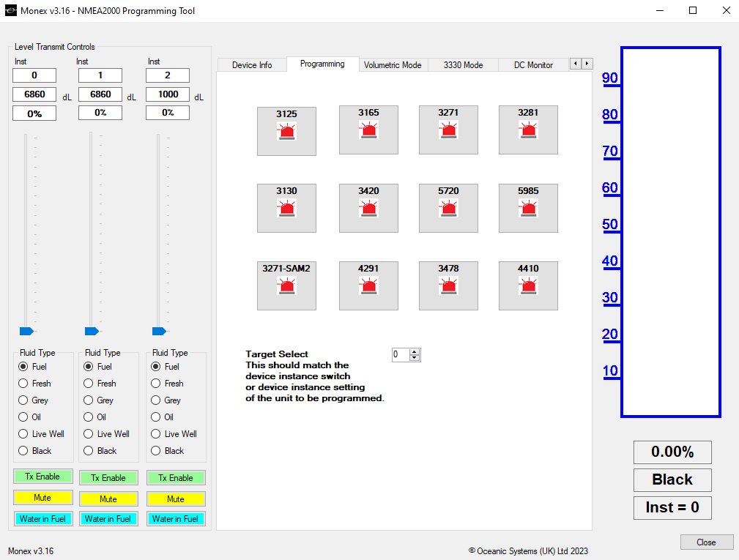Click the 6860 dL capacity field for instance 0
The image size is (739, 560).
(34, 94)
